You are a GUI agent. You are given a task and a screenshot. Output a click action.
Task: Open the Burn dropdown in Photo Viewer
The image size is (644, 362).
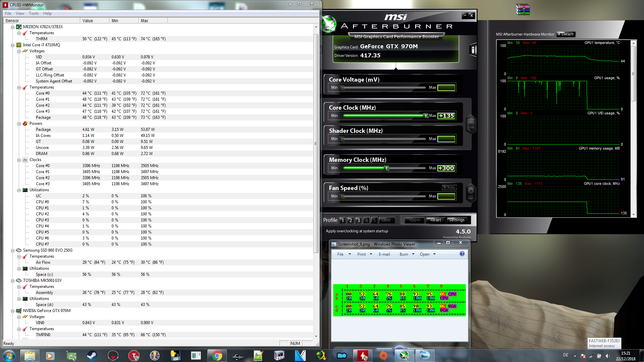pos(407,254)
